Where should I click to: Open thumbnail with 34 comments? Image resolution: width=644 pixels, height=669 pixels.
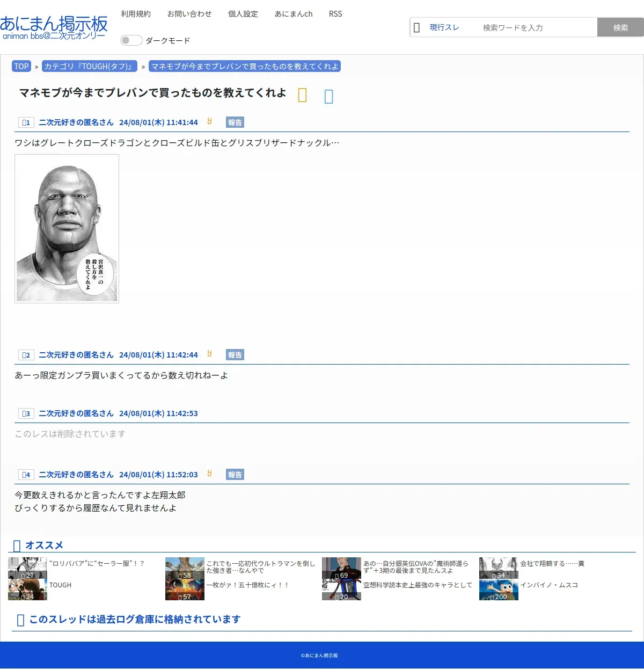499,568
